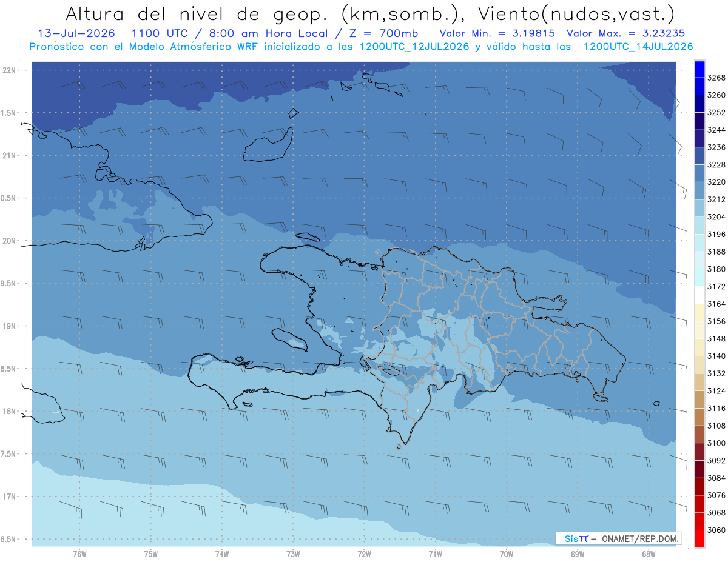Click the '21N' latitude label
Viewport: 728px width, 562px height.
[10, 155]
